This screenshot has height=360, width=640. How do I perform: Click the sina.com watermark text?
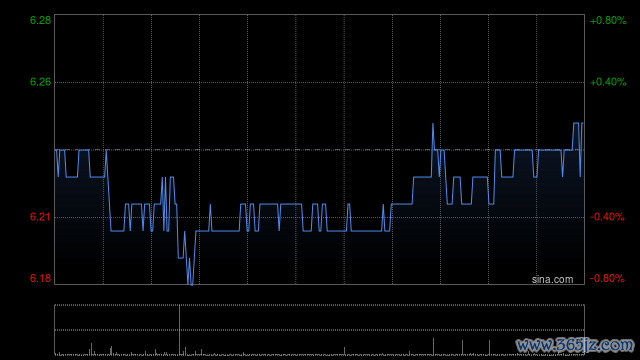click(552, 279)
